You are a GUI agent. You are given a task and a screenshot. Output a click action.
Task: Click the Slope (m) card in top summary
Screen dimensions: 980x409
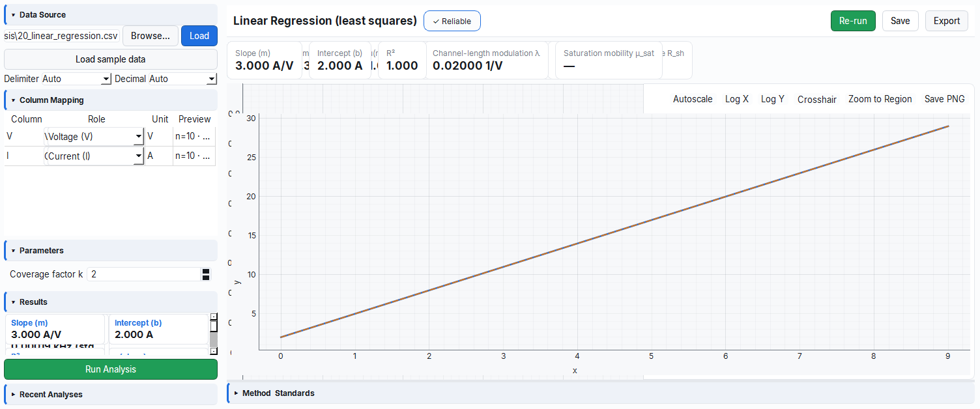click(x=265, y=60)
